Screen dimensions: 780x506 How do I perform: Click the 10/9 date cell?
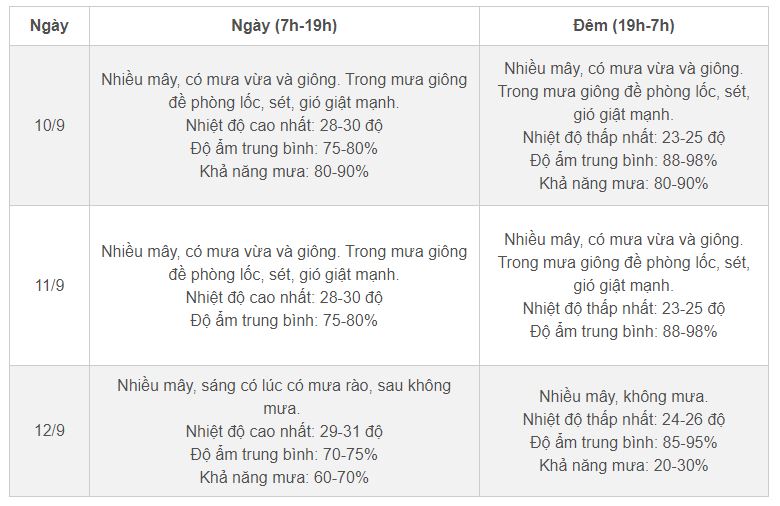click(x=49, y=125)
